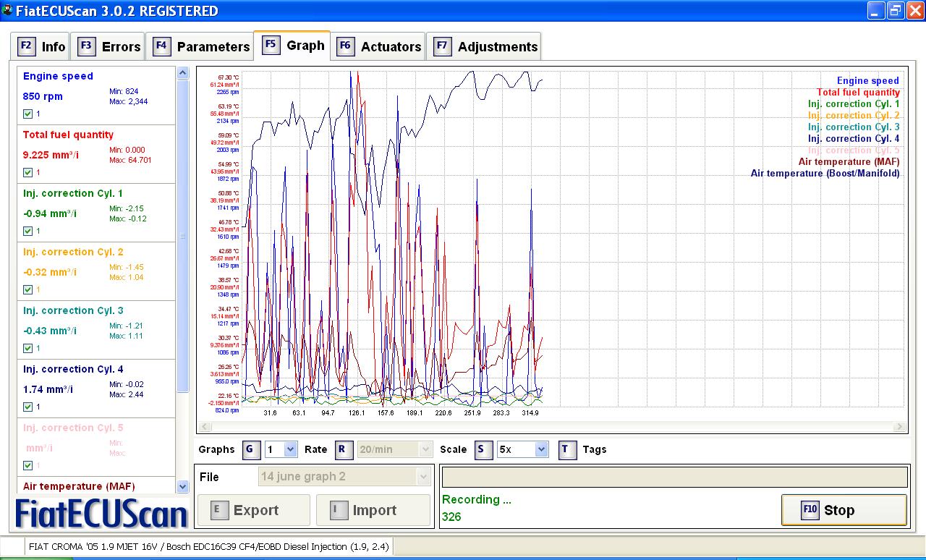
Task: Toggle Inj. correction Cyl. 1 checkbox
Action: click(x=27, y=231)
